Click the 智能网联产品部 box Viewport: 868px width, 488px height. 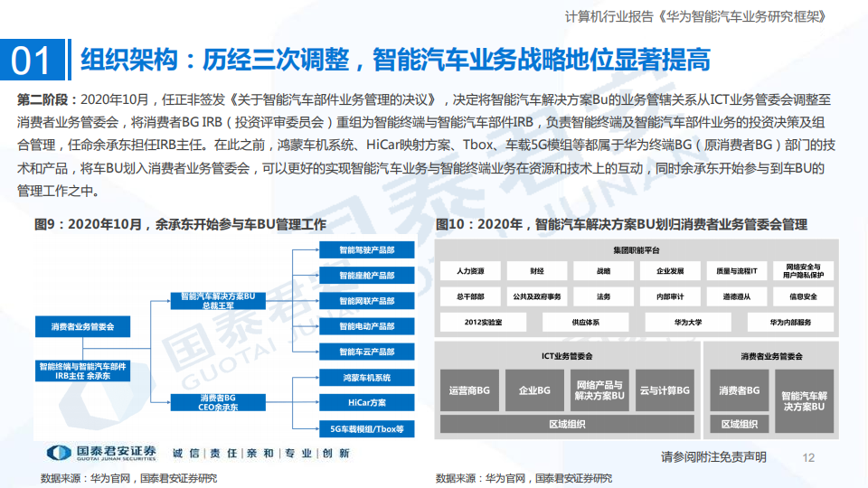tap(366, 301)
